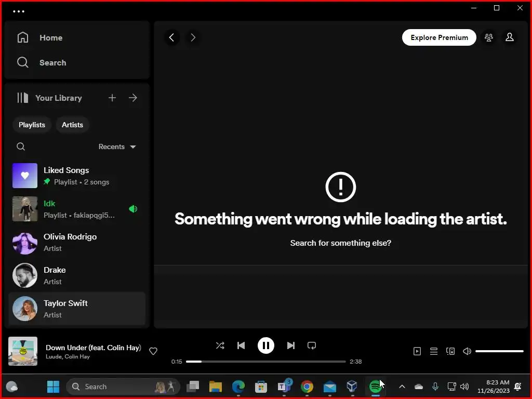Search within Your Library

(x=21, y=147)
